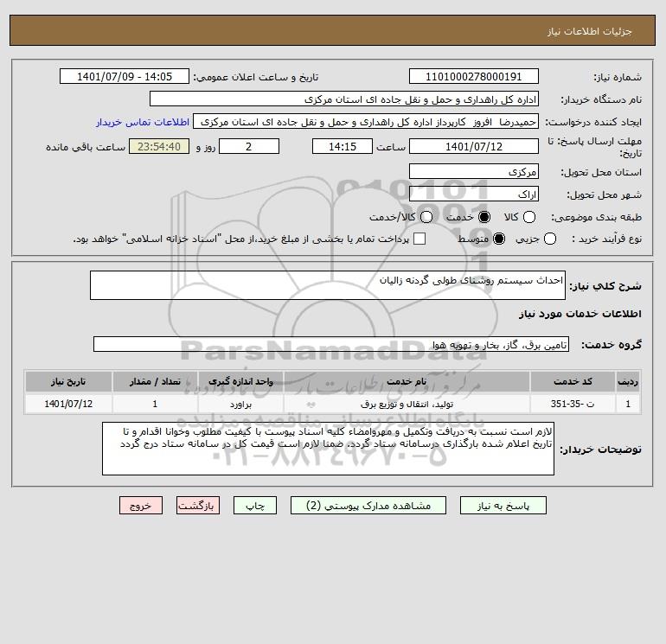Viewport: 666px width, 644px height.
Task: Click the quantity cell showing 1
Action: pos(155,404)
